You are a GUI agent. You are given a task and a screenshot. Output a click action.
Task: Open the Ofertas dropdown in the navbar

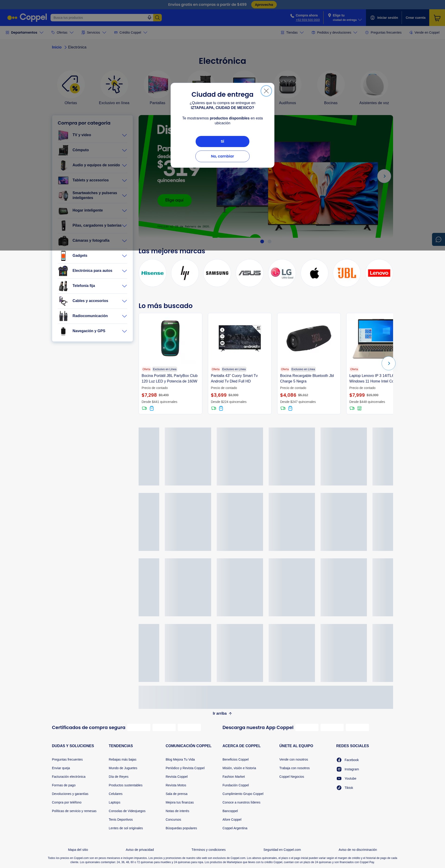tap(62, 33)
